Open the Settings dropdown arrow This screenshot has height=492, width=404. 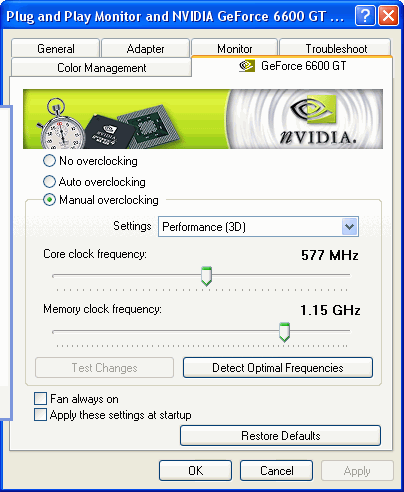pyautogui.click(x=349, y=227)
